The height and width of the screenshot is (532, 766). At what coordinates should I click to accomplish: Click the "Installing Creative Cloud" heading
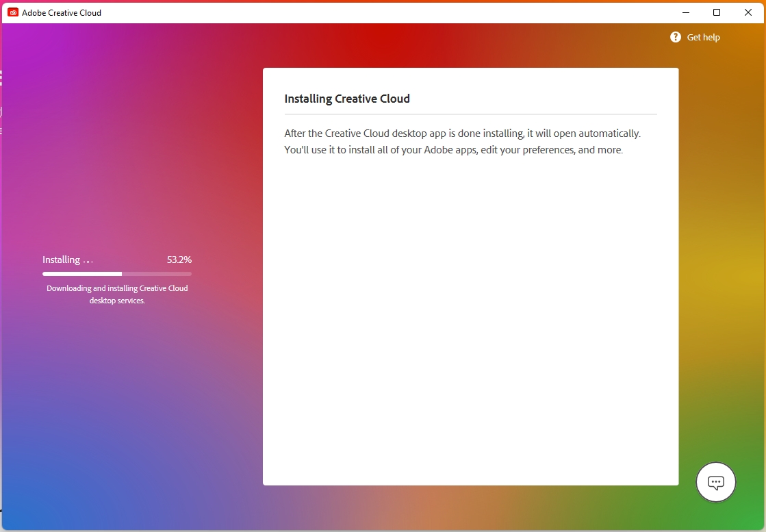tap(347, 99)
